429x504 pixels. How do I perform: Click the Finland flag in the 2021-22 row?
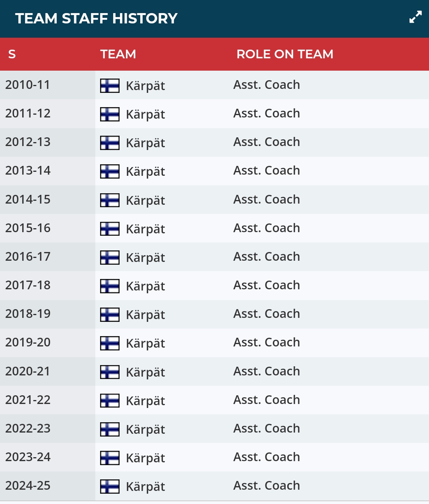(110, 401)
